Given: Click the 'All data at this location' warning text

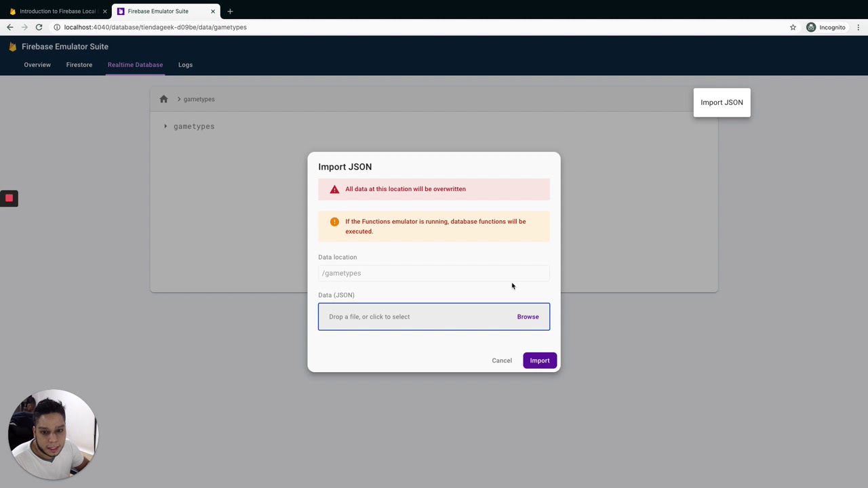Looking at the screenshot, I should [406, 189].
